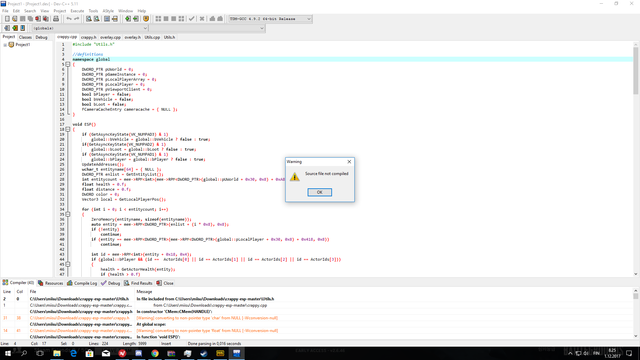640x360 pixels.
Task: Click the Go to Function toolbar icon
Action: click(107, 19)
